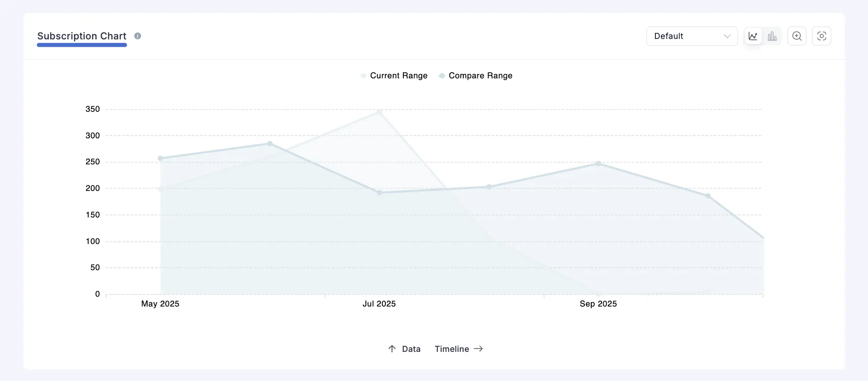Expand the chevron on the Default selector
Image resolution: width=868 pixels, height=381 pixels.
point(727,36)
